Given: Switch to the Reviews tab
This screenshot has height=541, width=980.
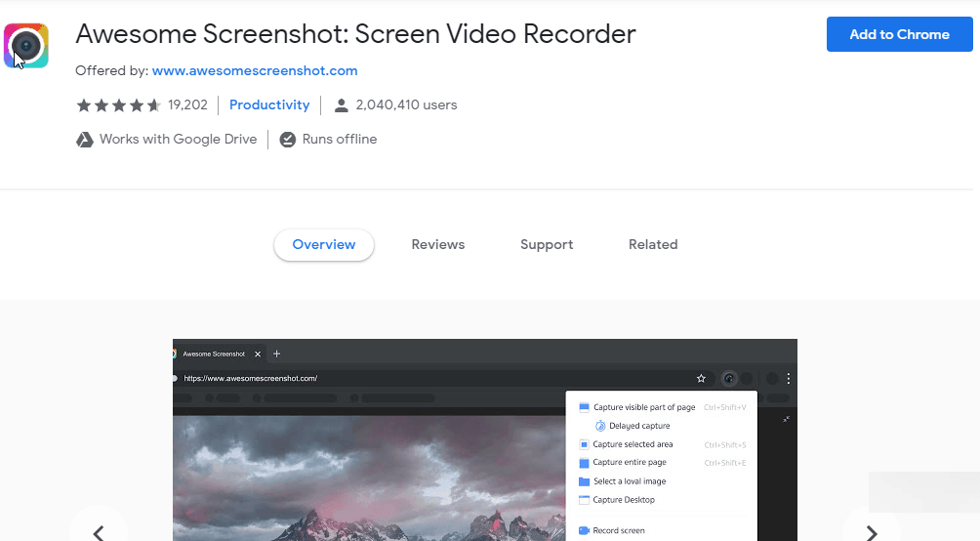Looking at the screenshot, I should (x=438, y=244).
